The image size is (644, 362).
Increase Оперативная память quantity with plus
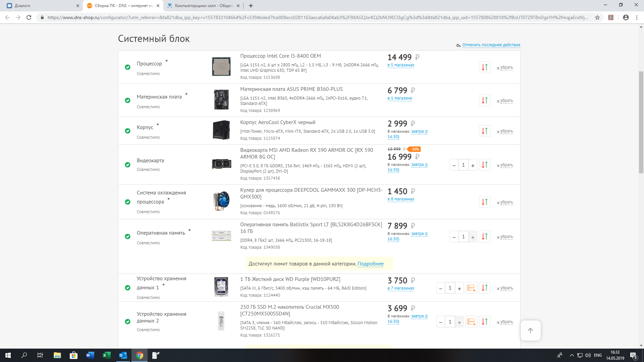coord(473,237)
